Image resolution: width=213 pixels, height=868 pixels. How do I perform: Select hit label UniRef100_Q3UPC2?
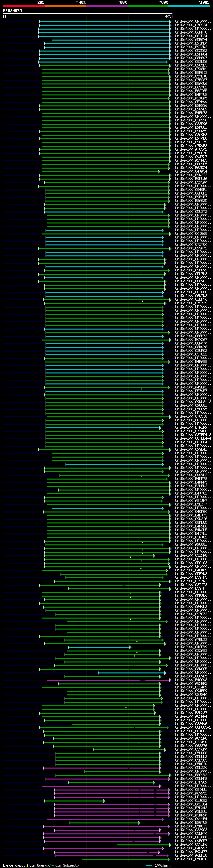pos(191,351)
